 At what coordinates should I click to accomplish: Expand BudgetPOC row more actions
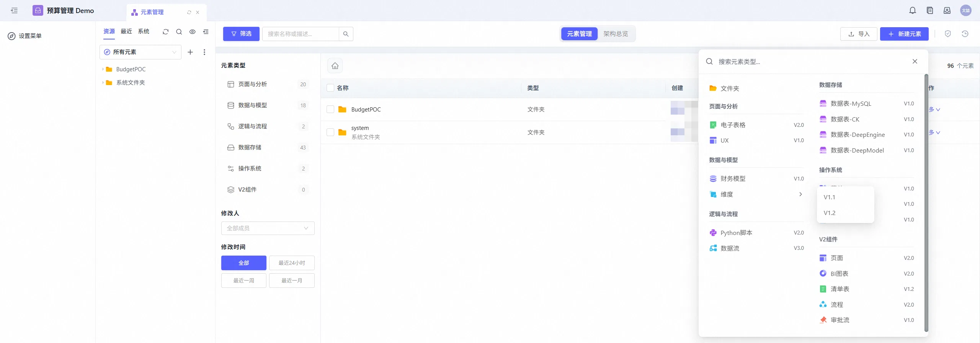934,110
